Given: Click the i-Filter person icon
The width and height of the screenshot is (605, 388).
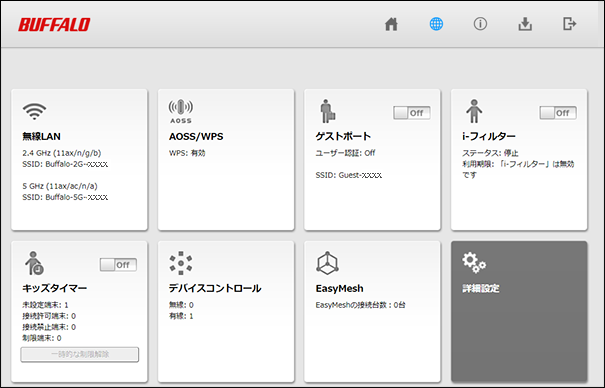Looking at the screenshot, I should tap(474, 111).
